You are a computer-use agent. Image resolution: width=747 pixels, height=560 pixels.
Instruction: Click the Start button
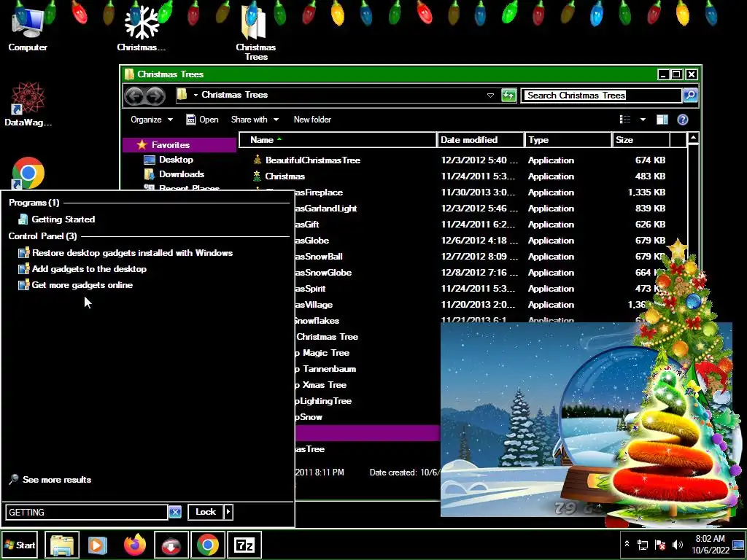click(x=20, y=545)
